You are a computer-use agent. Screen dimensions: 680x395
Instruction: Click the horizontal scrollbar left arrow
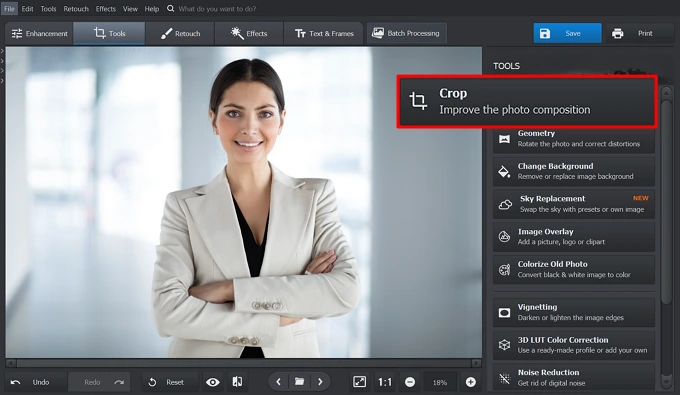[11, 363]
